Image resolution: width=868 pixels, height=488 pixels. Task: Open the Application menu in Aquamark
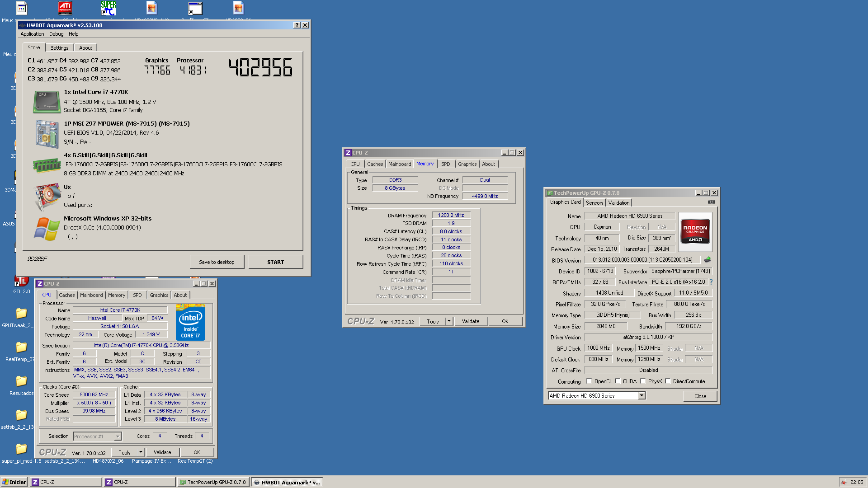[32, 34]
